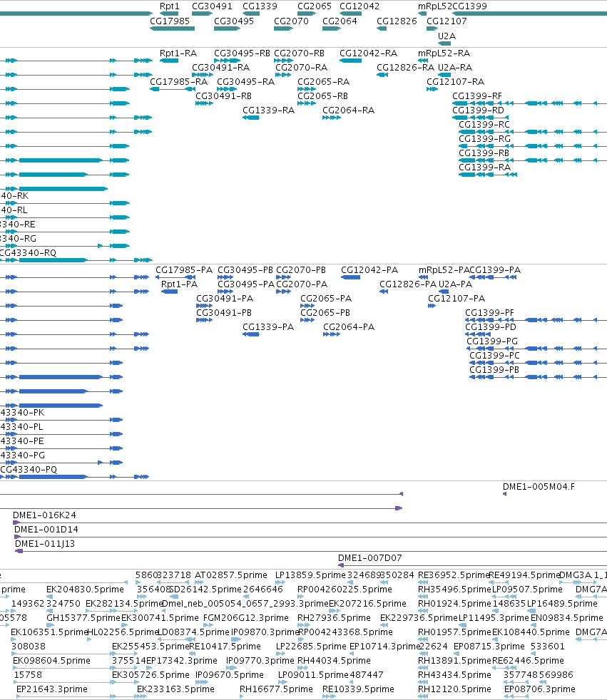The height and width of the screenshot is (700, 607).
Task: Open EST RE36952.5prime
Action: coord(454,575)
